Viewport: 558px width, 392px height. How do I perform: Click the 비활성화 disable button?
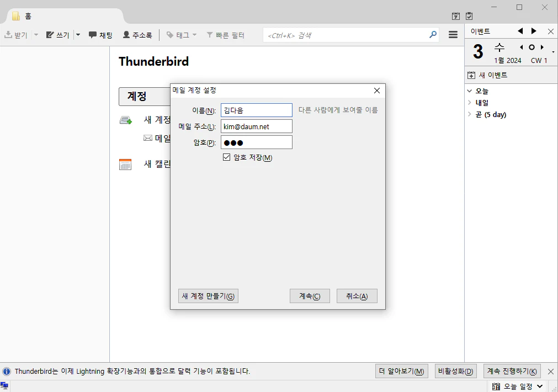click(x=455, y=372)
